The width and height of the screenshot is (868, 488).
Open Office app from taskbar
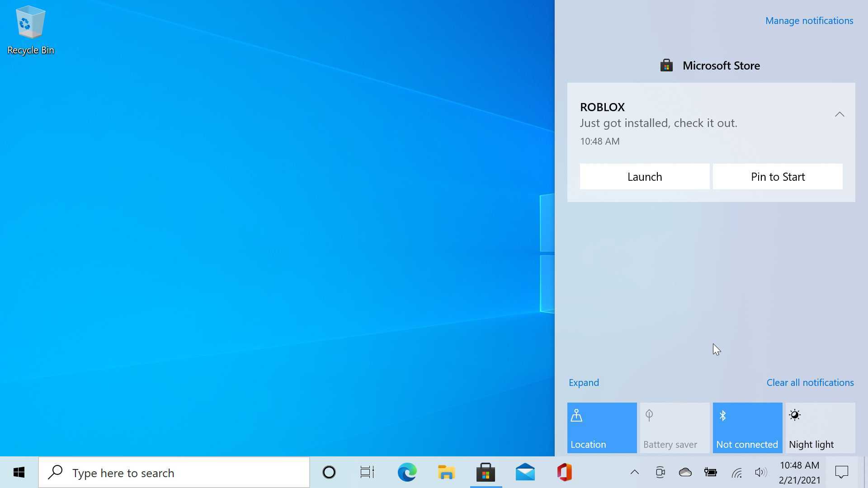coord(564,473)
